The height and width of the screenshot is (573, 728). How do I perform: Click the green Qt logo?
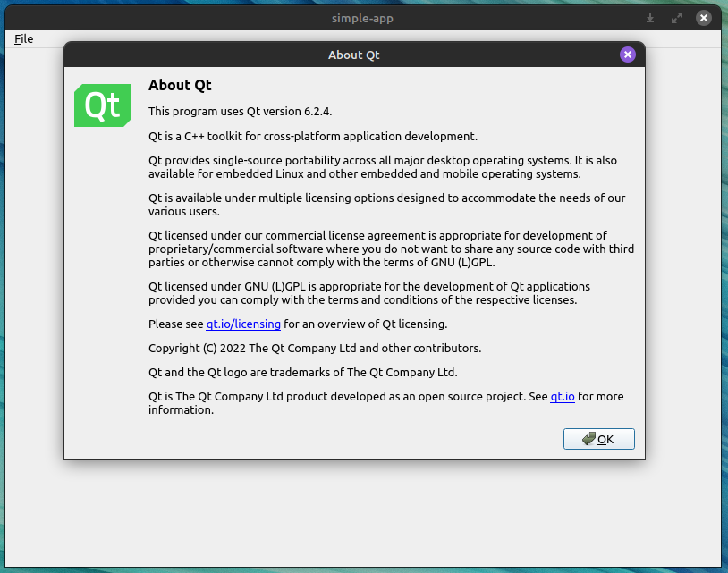click(x=103, y=105)
